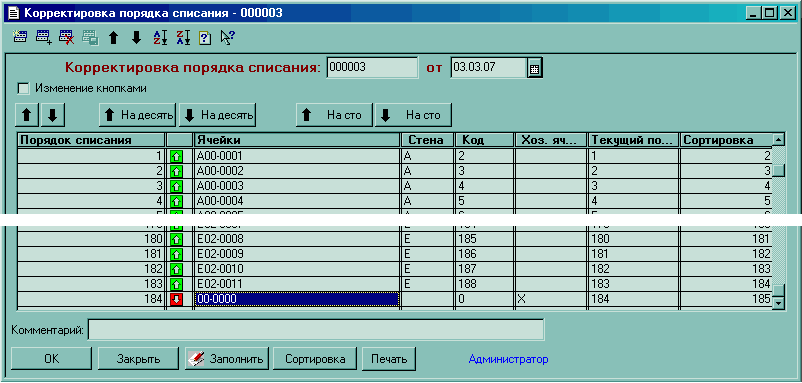802x383 pixels.
Task: Open the calendar date picker button
Action: [x=534, y=68]
